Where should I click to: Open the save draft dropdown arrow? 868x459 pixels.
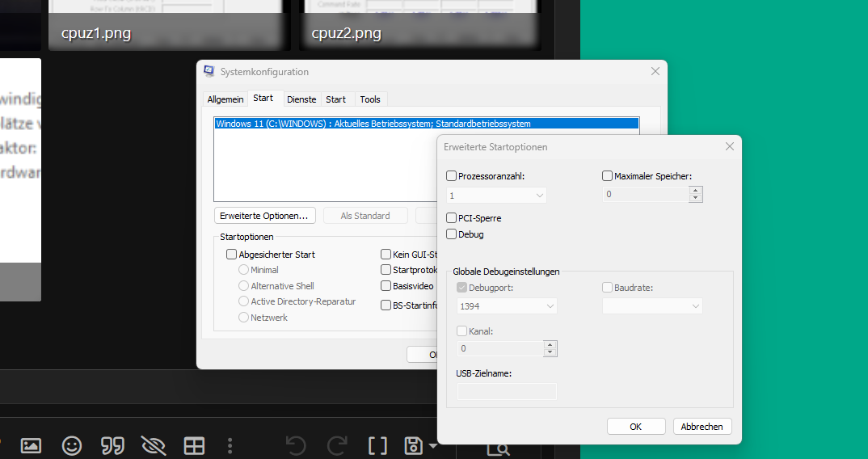[433, 446]
